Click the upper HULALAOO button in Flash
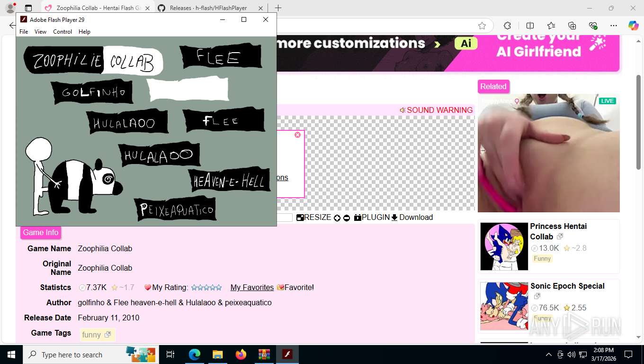 127,121
